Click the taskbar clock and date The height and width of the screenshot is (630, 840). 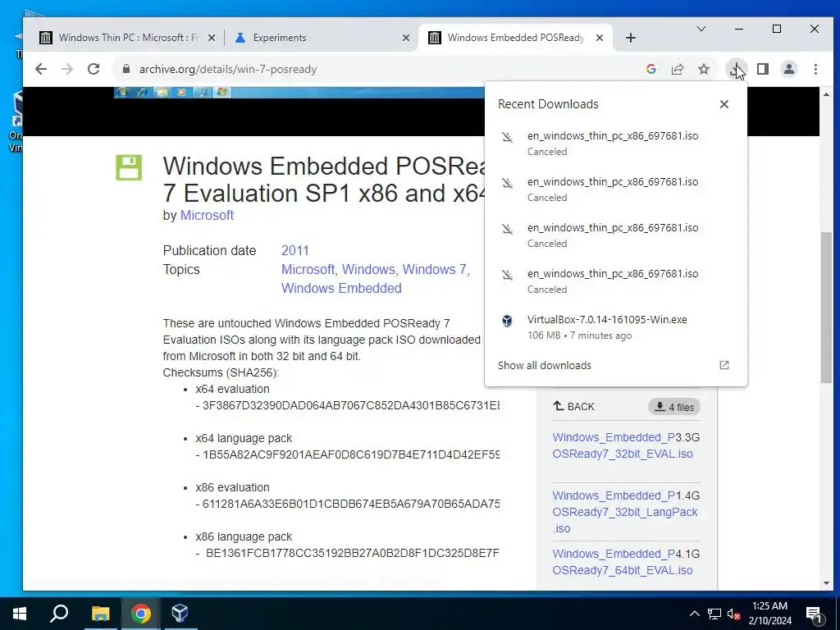(769, 614)
